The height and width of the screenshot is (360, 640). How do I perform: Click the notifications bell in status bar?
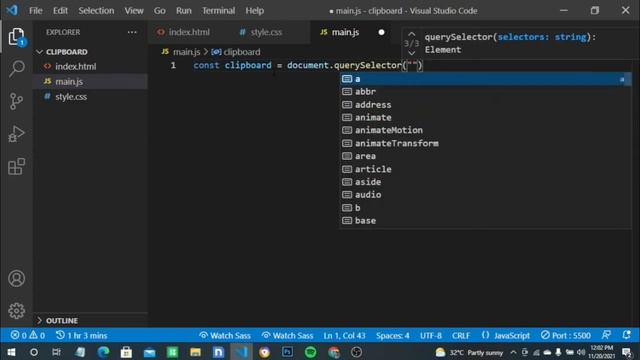pos(627,335)
